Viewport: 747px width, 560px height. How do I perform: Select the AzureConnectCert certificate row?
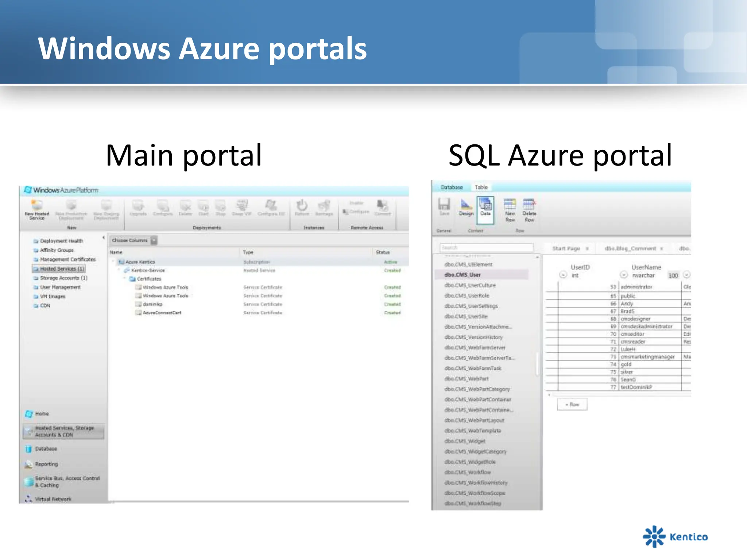click(x=259, y=312)
